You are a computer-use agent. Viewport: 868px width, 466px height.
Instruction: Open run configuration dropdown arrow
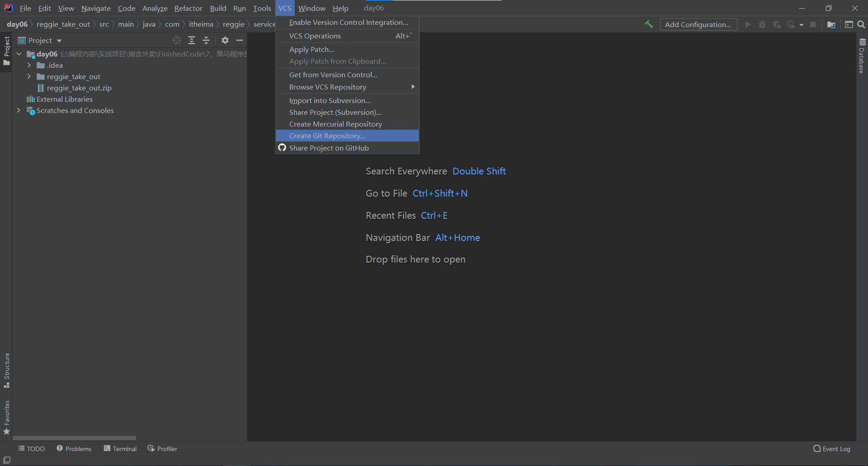(802, 25)
